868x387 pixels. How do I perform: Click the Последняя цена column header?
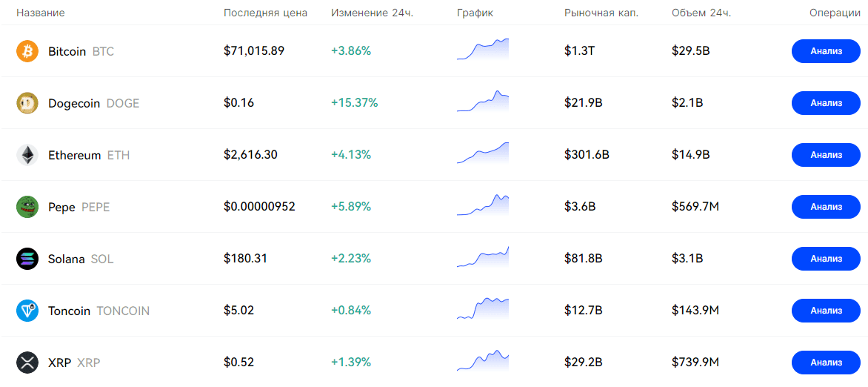265,13
